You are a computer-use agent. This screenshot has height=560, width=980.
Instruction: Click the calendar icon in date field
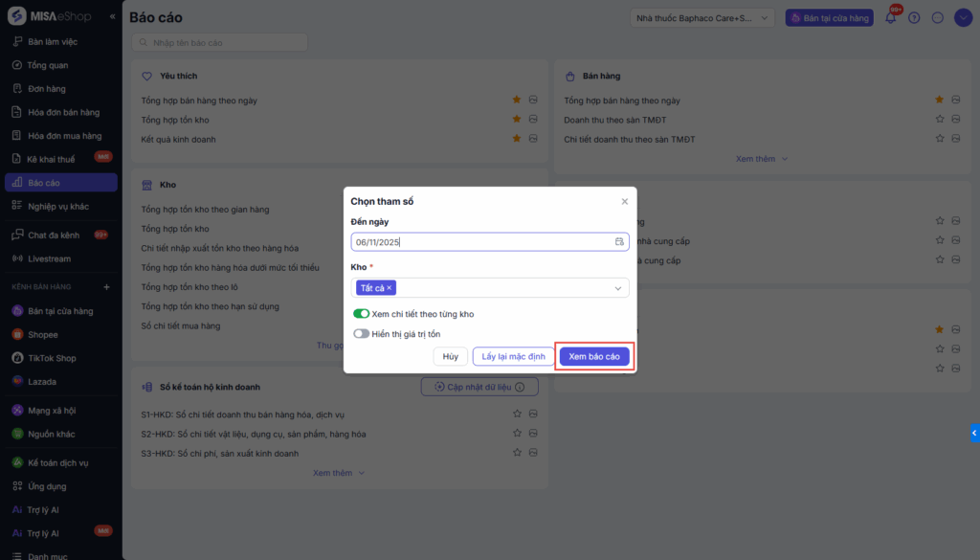pos(619,242)
